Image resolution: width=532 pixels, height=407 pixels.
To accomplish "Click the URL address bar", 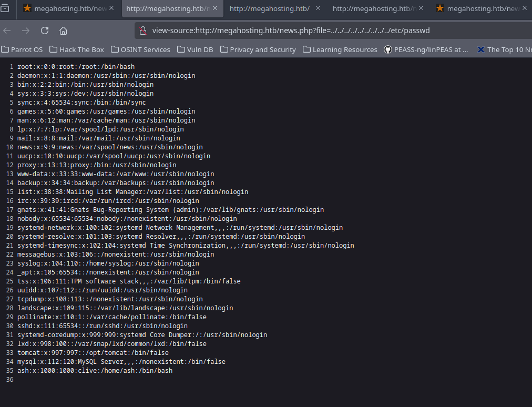I will pos(315,30).
